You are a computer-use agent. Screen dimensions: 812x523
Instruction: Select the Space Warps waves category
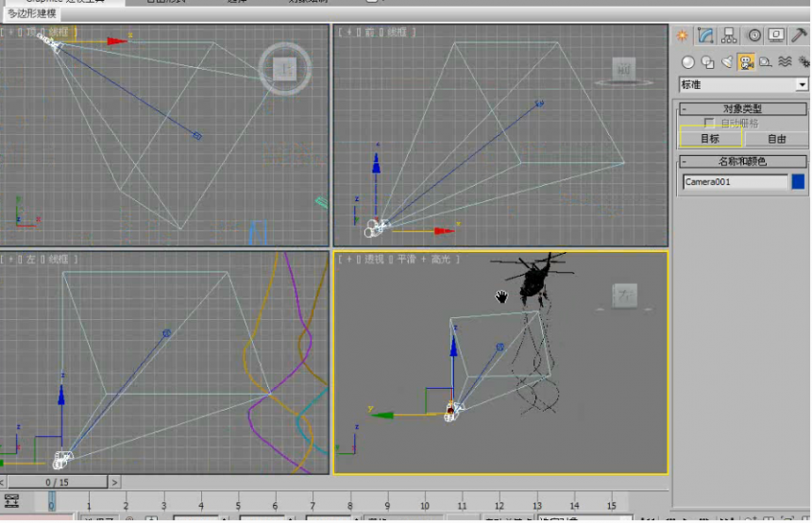click(x=785, y=62)
